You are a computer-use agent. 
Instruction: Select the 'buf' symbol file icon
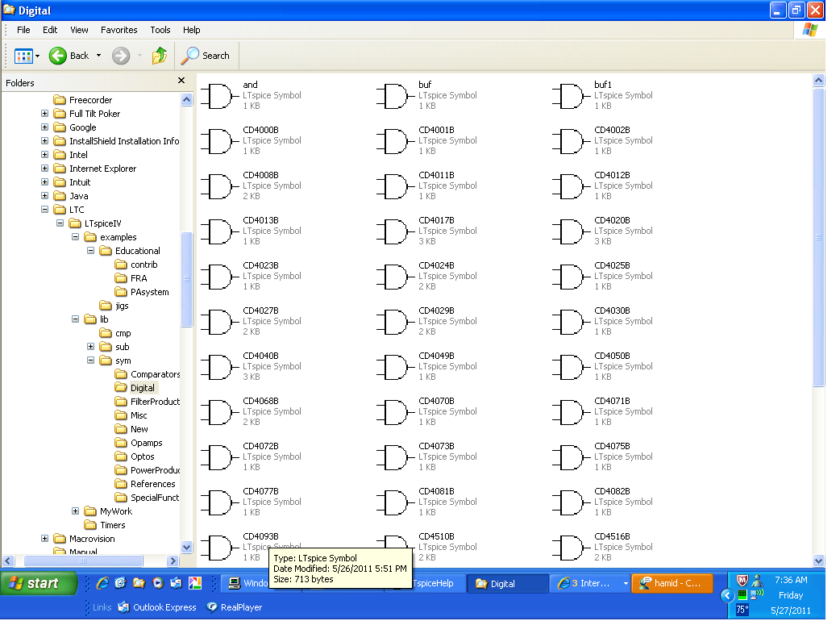click(x=395, y=96)
